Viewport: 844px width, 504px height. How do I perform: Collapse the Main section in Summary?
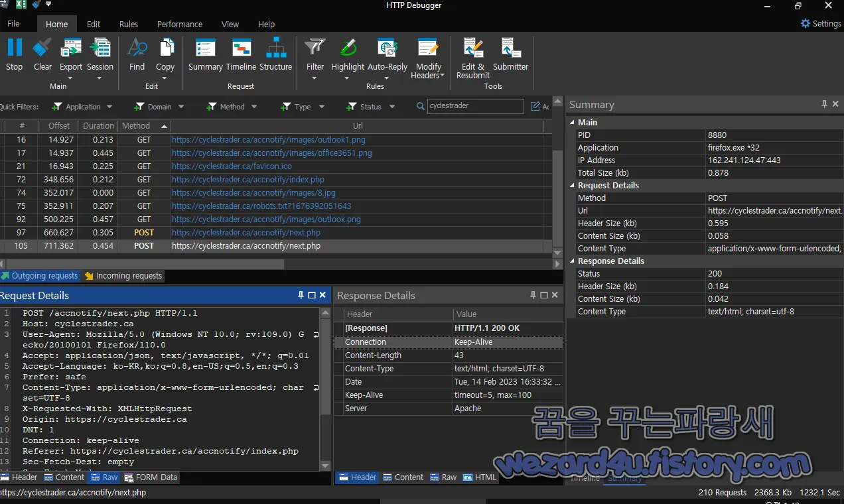pyautogui.click(x=573, y=122)
